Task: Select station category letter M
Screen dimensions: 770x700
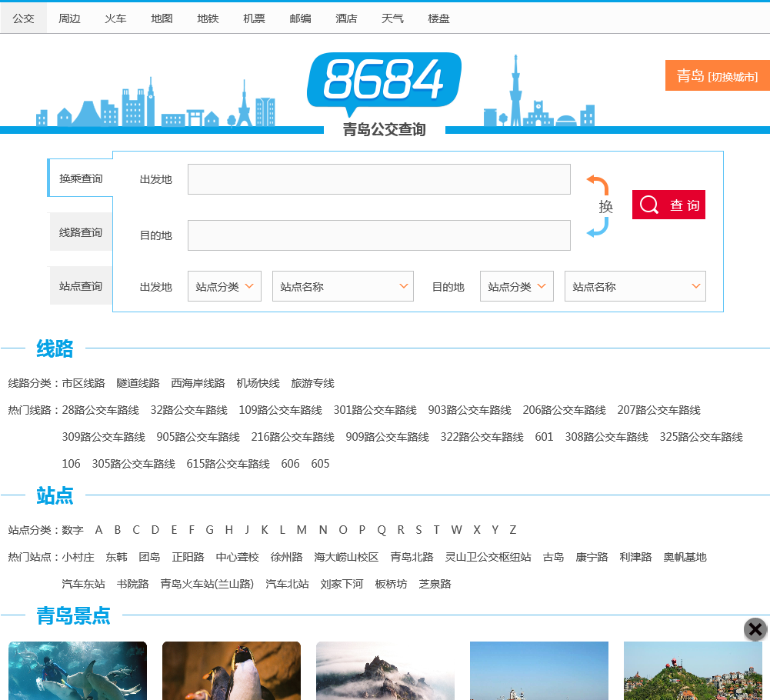Action: pos(302,530)
